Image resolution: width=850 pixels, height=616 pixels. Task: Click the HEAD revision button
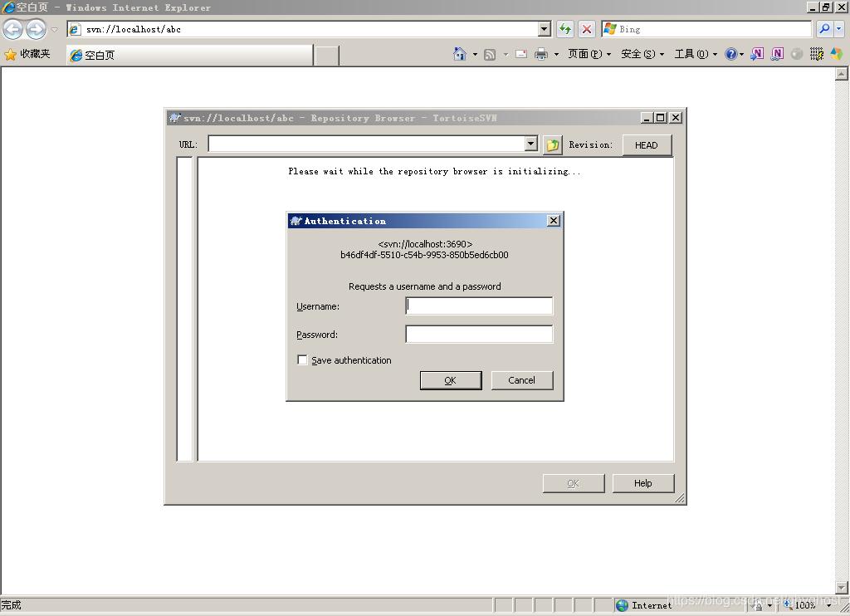click(647, 145)
